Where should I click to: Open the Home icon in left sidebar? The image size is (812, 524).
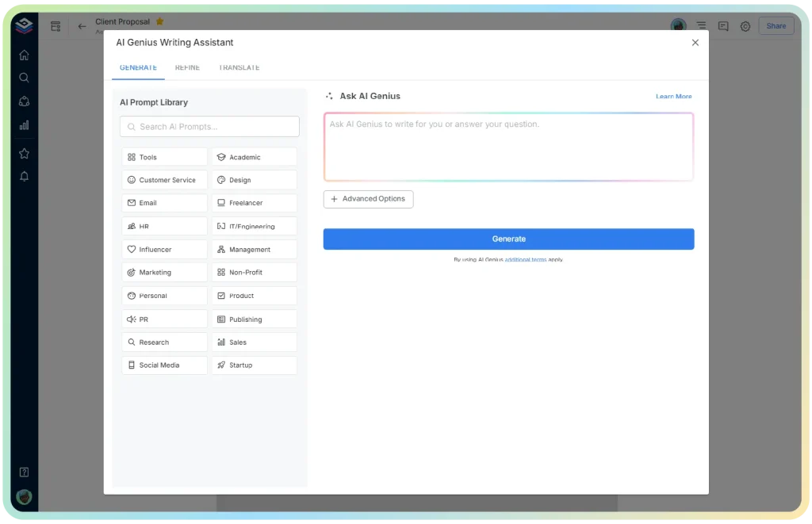(x=24, y=55)
